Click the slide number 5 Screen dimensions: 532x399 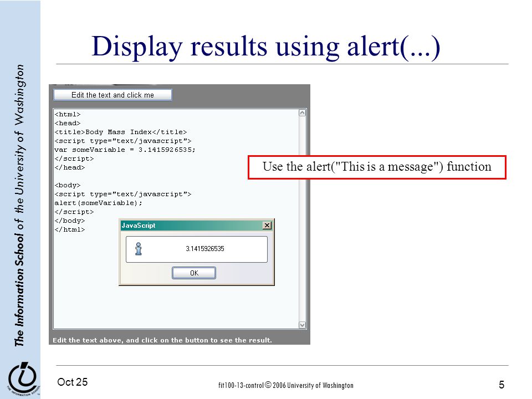point(502,385)
